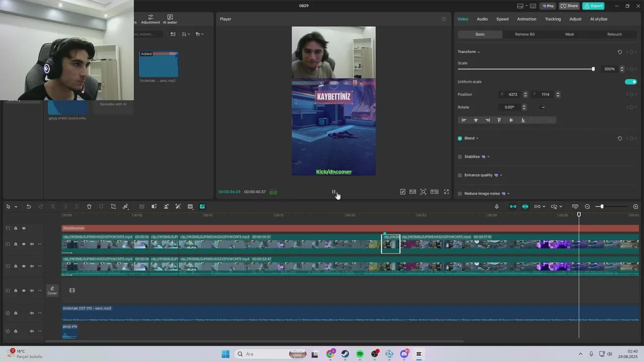Open the select tool mode dropdown
The image size is (644, 362).
pyautogui.click(x=16, y=207)
